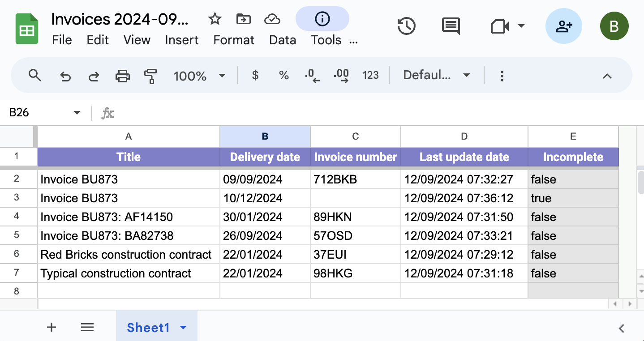This screenshot has width=644, height=341.
Task: Open Sheet1 tab options arrow
Action: 183,328
